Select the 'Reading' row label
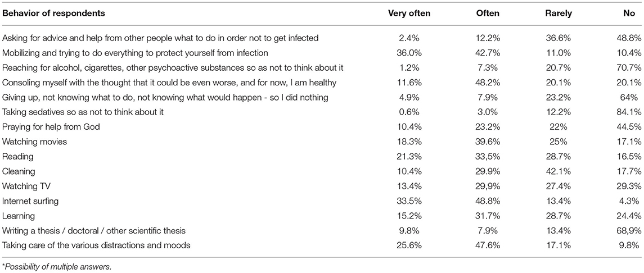This screenshot has width=644, height=273. (17, 157)
